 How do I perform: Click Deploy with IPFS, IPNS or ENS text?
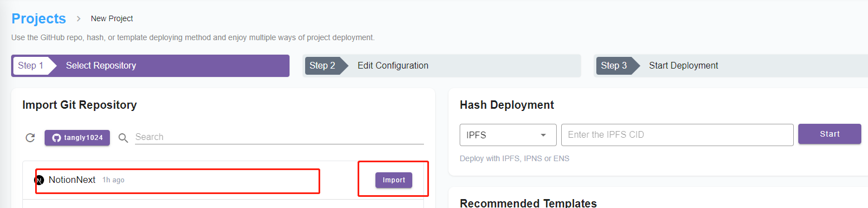514,158
